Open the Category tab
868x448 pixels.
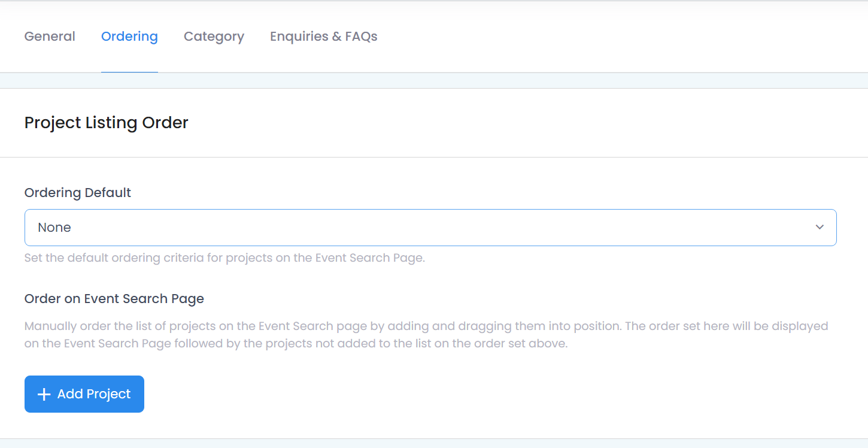pyautogui.click(x=214, y=37)
